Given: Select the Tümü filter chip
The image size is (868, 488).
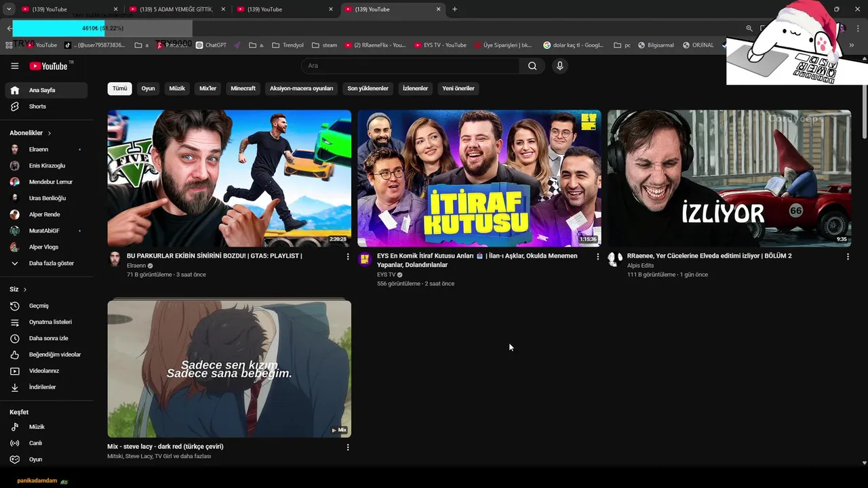Looking at the screenshot, I should pos(119,88).
